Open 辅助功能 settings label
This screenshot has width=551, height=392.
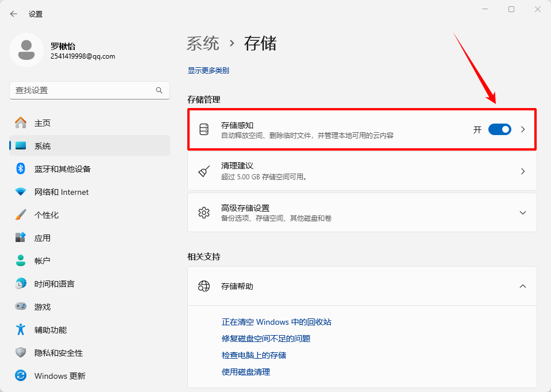pos(51,330)
